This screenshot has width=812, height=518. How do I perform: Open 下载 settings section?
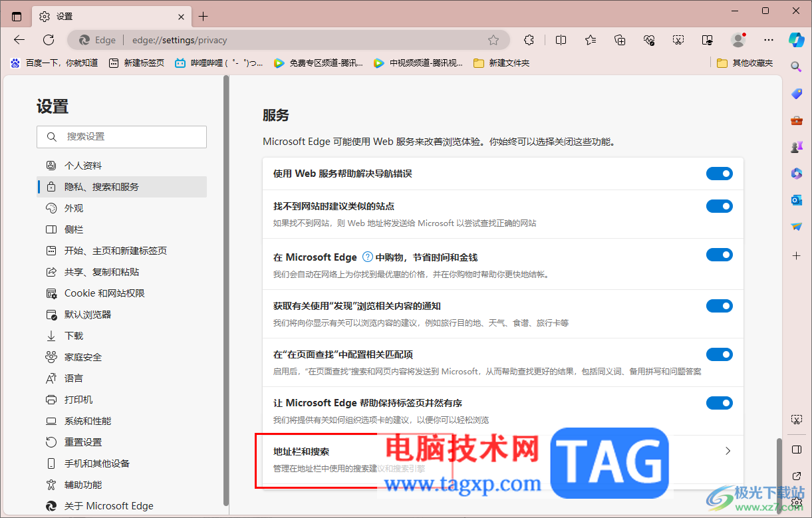tap(122, 336)
